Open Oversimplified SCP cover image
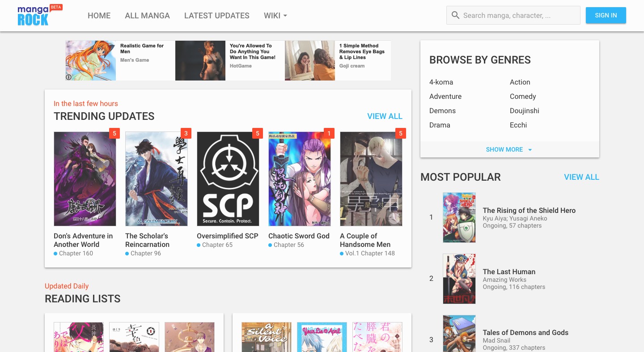 [228, 179]
